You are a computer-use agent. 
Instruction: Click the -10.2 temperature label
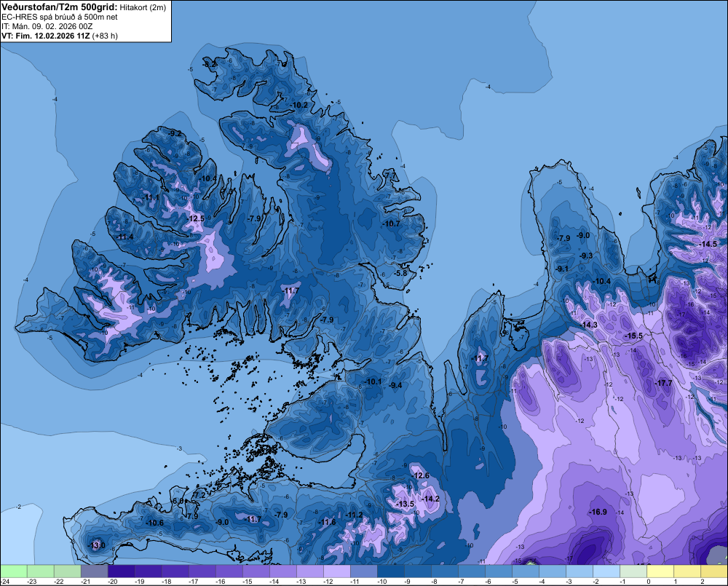coord(299,106)
